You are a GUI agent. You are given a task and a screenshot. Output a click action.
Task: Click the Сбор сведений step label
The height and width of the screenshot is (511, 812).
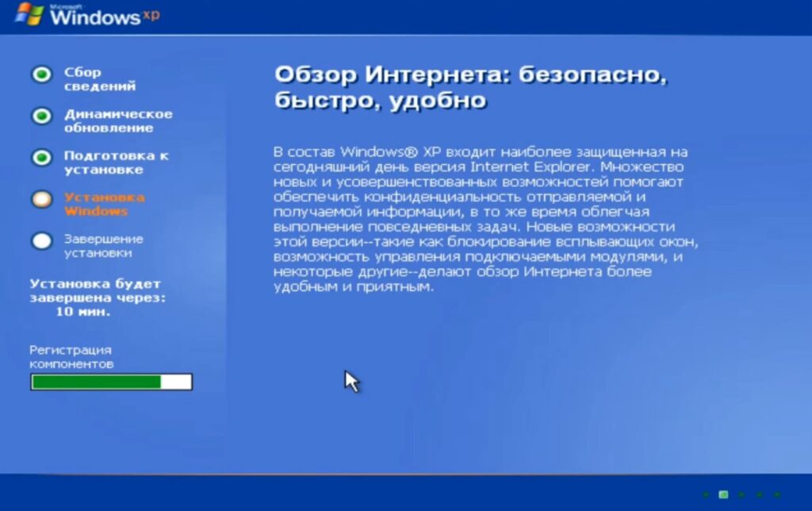point(99,79)
